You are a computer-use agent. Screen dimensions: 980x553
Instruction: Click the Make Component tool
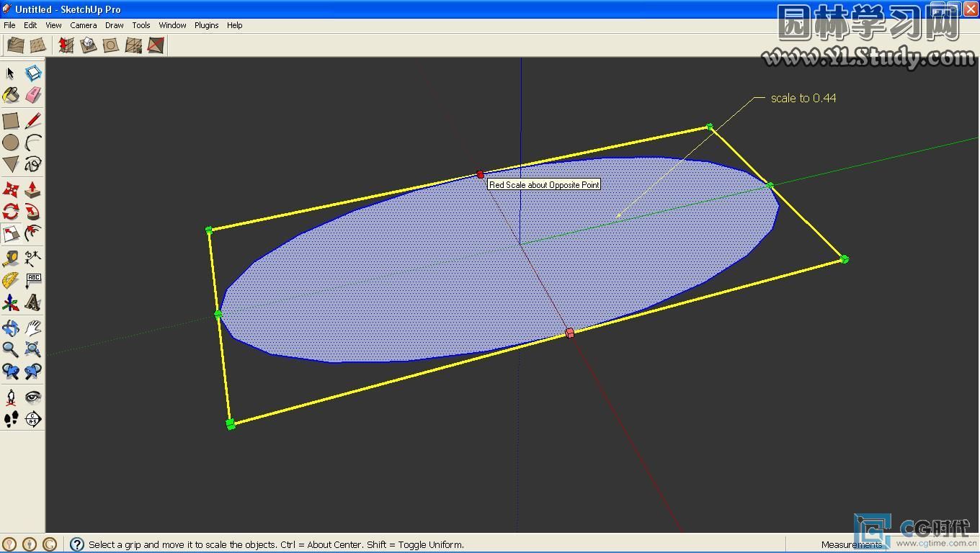click(x=33, y=73)
